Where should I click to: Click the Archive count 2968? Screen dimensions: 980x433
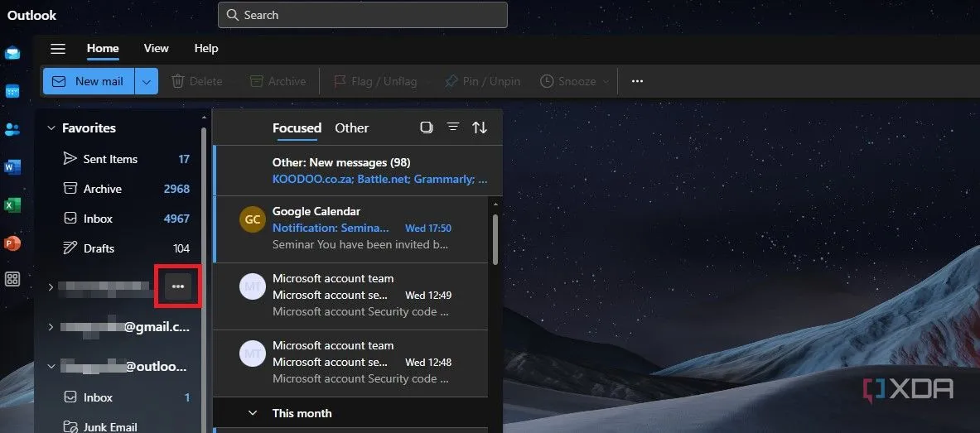177,189
